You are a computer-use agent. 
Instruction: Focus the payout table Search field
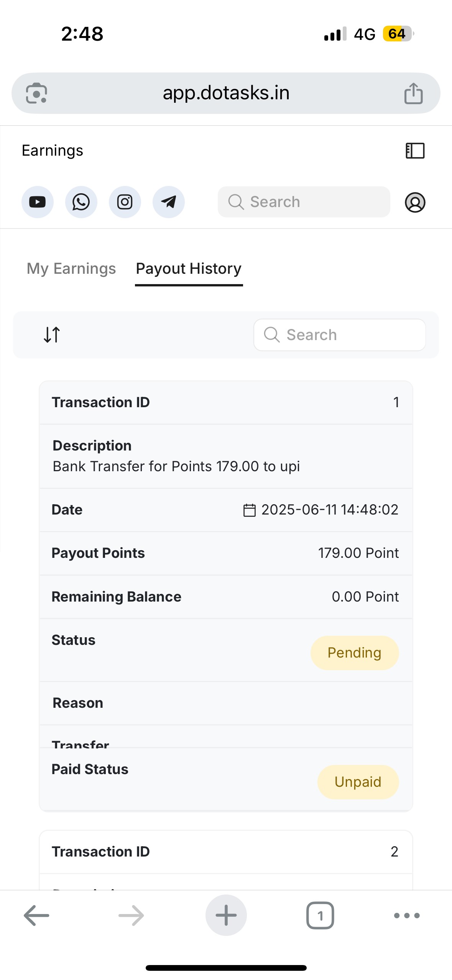click(340, 335)
